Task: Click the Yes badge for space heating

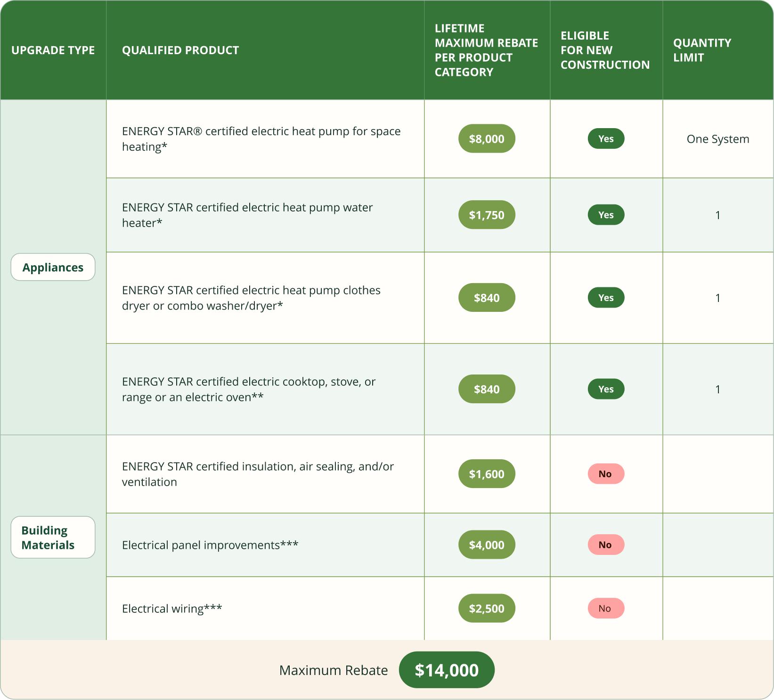Action: tap(606, 138)
